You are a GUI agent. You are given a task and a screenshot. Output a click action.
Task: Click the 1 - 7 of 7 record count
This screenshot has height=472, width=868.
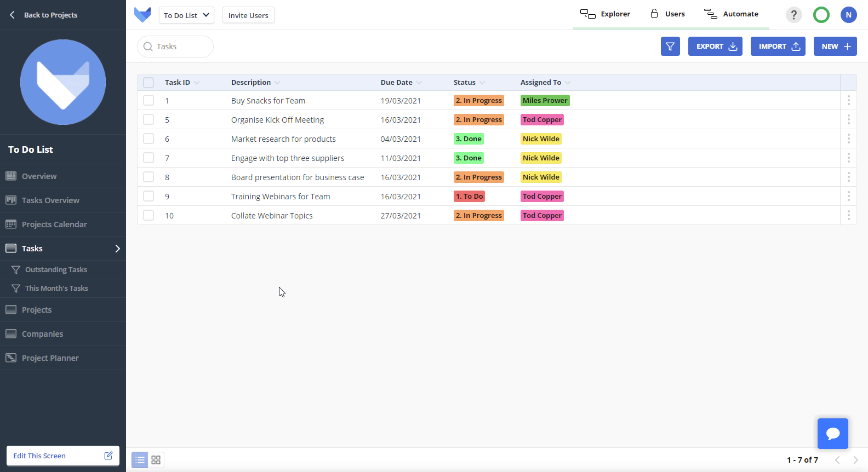pos(802,460)
